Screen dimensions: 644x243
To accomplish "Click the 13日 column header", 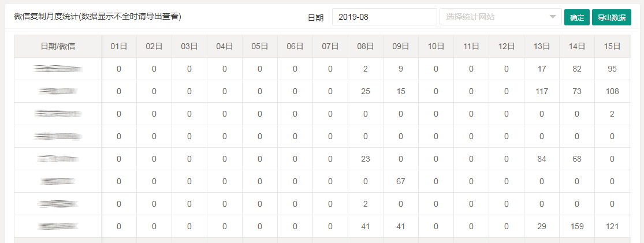I will point(541,46).
